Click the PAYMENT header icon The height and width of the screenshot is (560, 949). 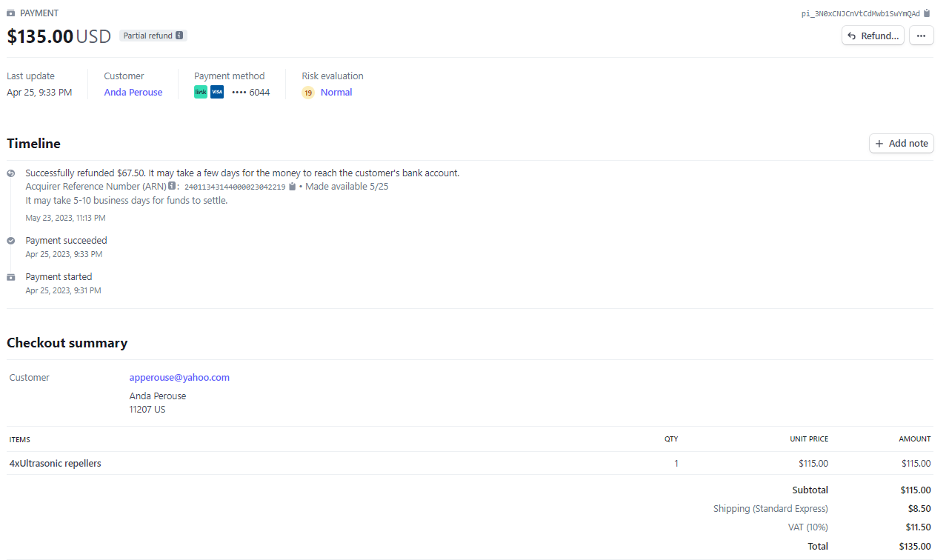pos(11,13)
